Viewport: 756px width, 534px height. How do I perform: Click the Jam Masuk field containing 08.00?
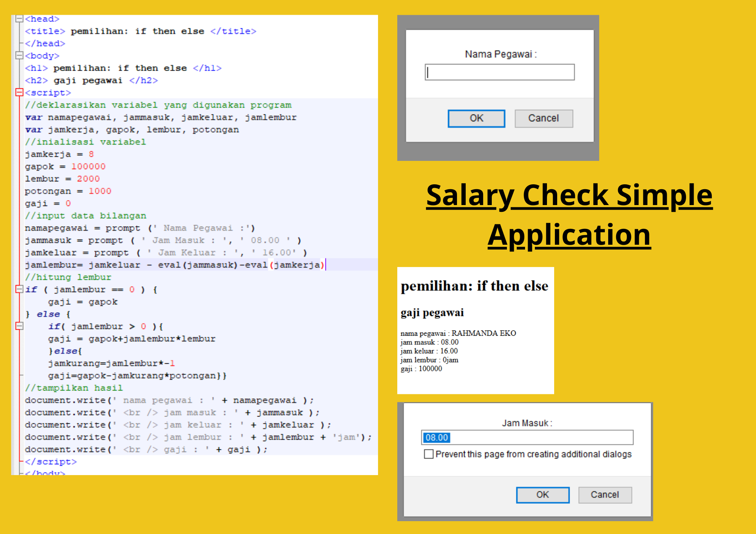click(x=527, y=437)
